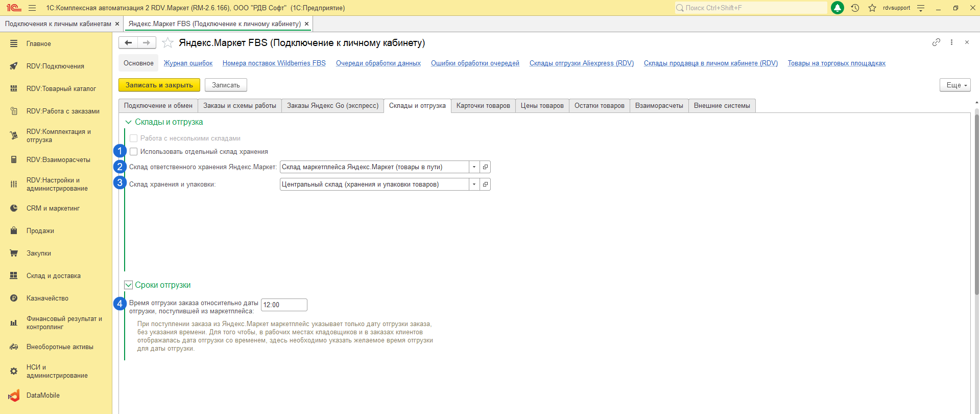Open Журнал ошибок link
The image size is (980, 414).
point(188,63)
